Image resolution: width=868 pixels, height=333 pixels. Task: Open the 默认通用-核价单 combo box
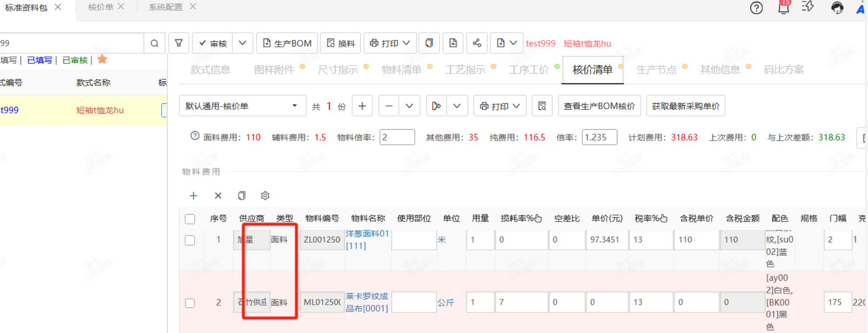click(242, 106)
